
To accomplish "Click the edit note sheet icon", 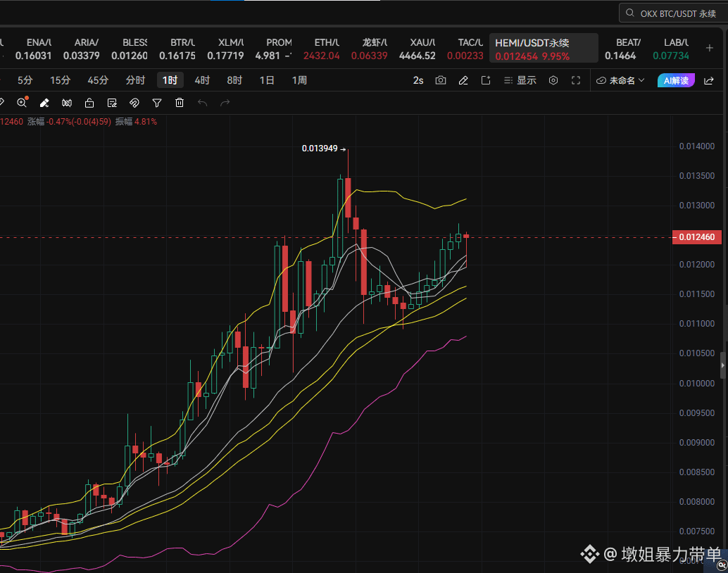I will (112, 103).
